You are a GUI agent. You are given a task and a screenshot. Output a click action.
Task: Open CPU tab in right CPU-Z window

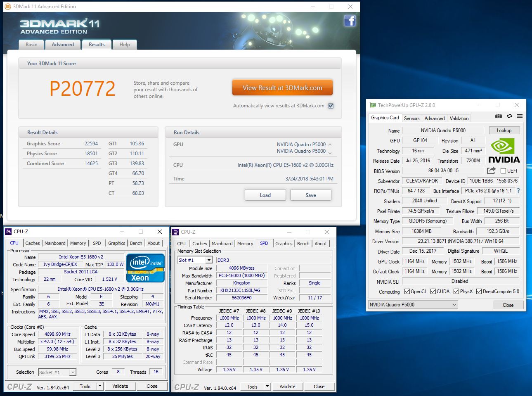click(x=181, y=244)
